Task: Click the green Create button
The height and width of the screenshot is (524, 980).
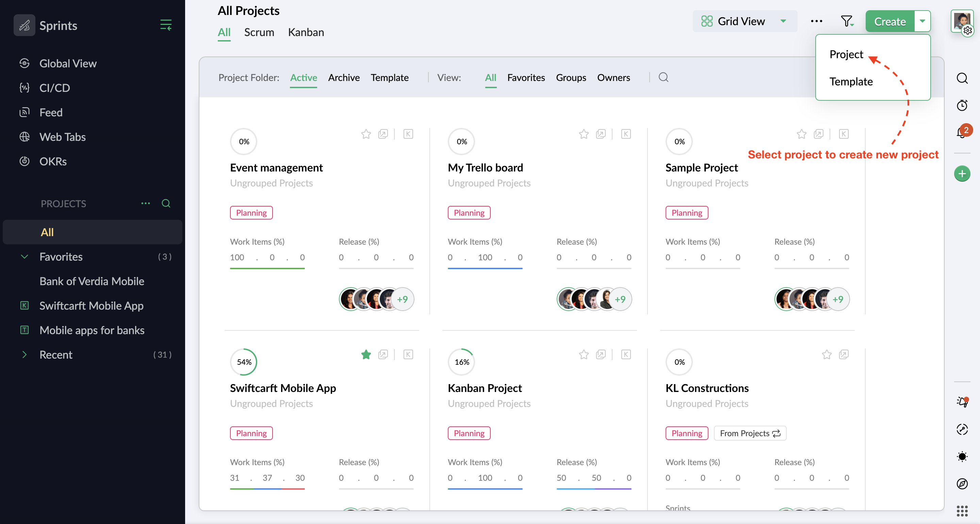Action: (x=889, y=21)
